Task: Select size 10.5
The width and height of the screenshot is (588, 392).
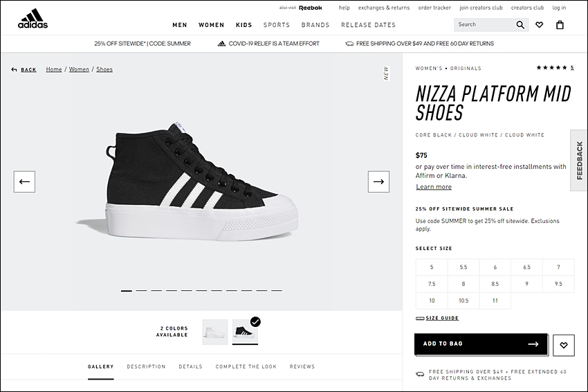Action: [x=463, y=301]
